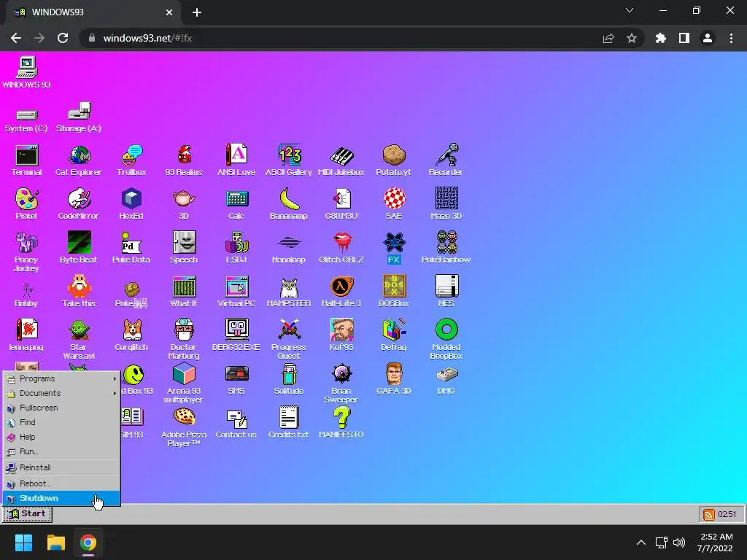747x560 pixels.
Task: Click the 02:51 taskbar clock
Action: tap(727, 514)
